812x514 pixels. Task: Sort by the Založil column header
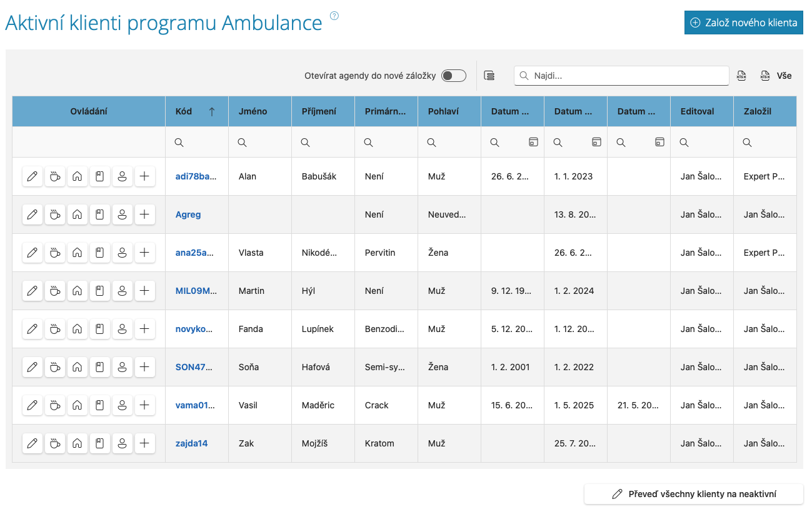tap(765, 111)
